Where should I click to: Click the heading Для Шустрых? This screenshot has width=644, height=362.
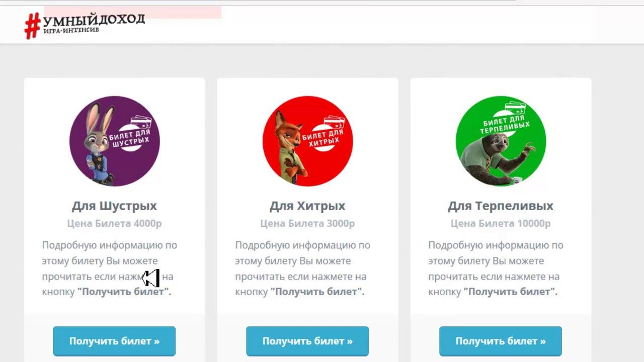pyautogui.click(x=114, y=206)
